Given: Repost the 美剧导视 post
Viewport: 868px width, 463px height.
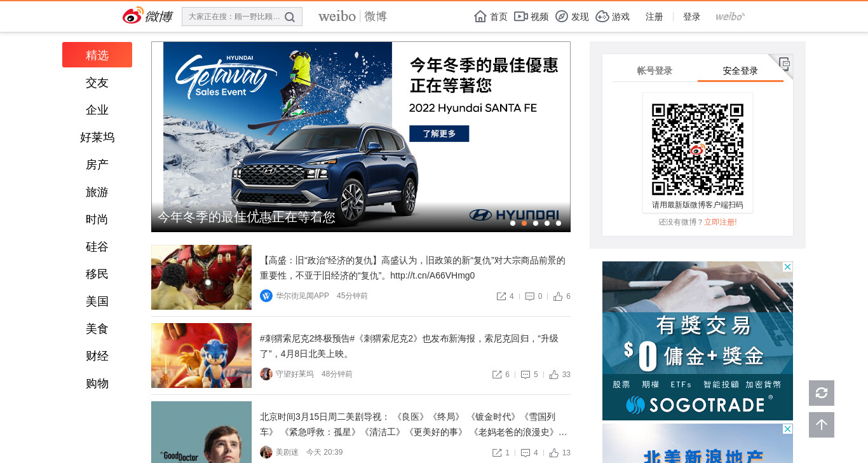Looking at the screenshot, I should click(x=497, y=453).
